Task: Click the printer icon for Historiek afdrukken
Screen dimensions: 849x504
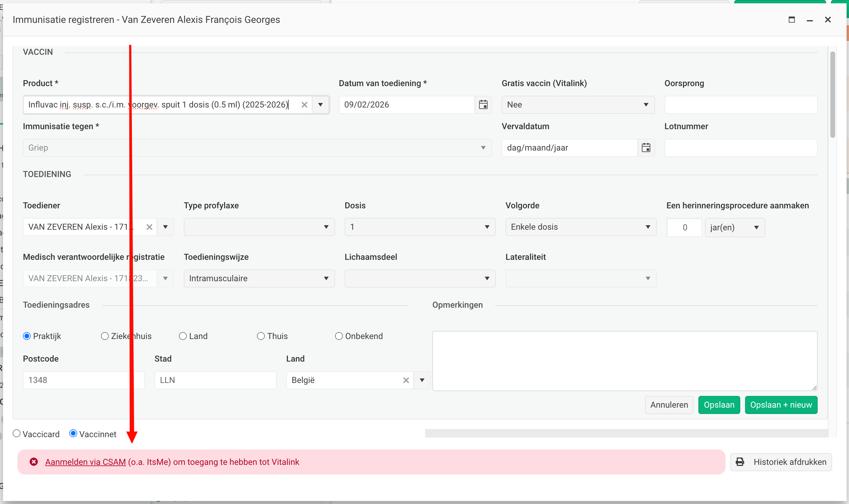Action: click(x=740, y=462)
